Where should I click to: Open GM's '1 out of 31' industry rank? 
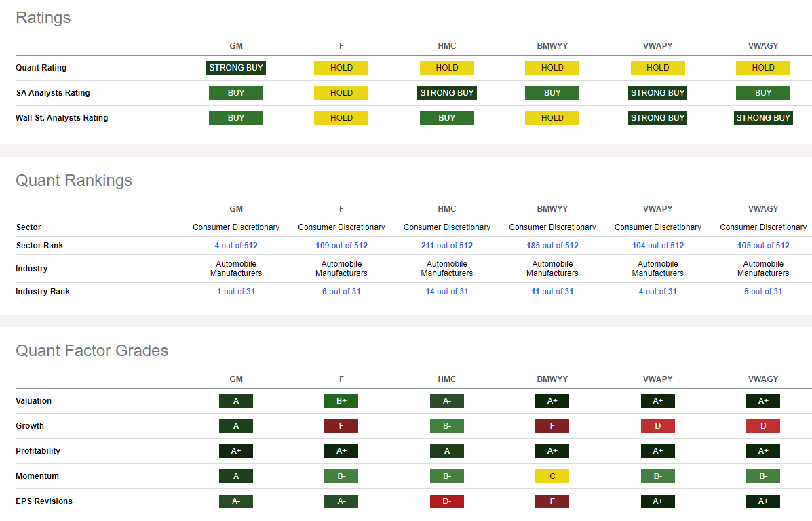(236, 292)
